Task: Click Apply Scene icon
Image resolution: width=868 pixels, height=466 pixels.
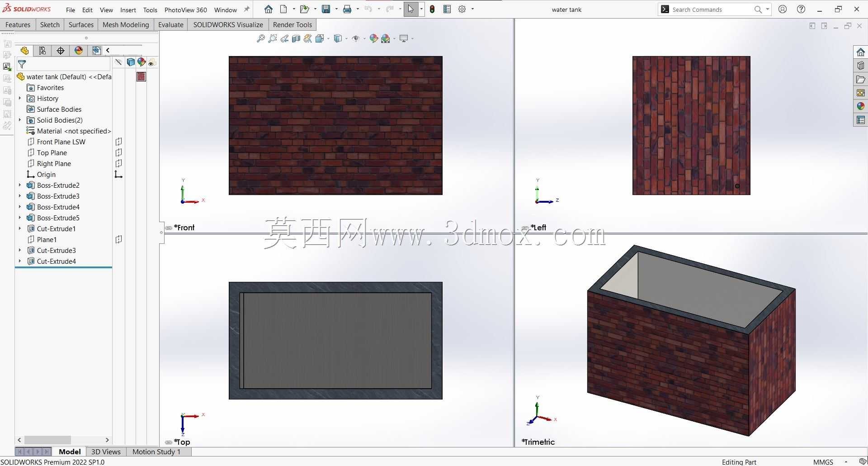Action: click(386, 38)
